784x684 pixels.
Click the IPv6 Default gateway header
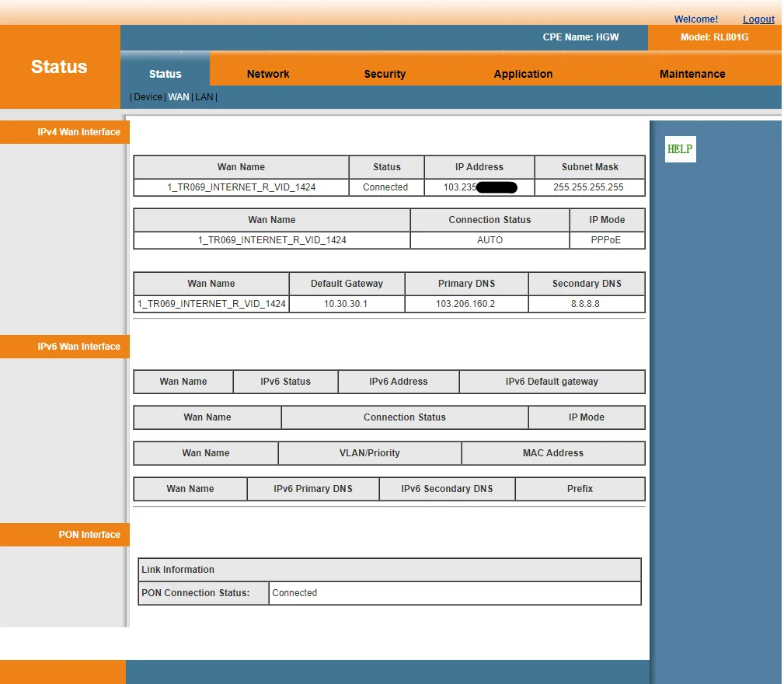(552, 382)
